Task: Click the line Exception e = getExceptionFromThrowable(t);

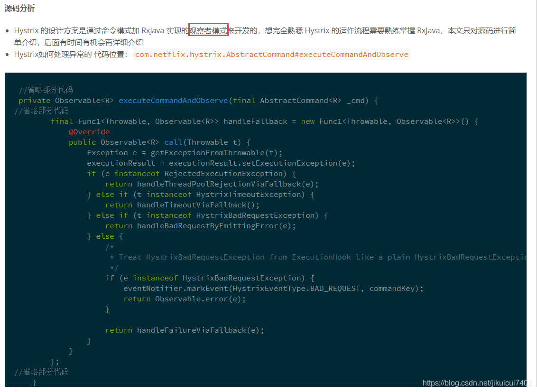Action: pos(185,153)
